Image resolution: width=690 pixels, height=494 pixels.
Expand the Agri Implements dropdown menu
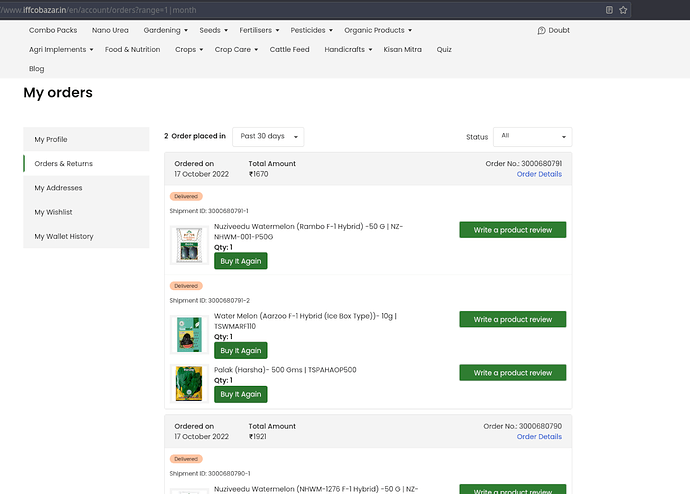pyautogui.click(x=61, y=50)
